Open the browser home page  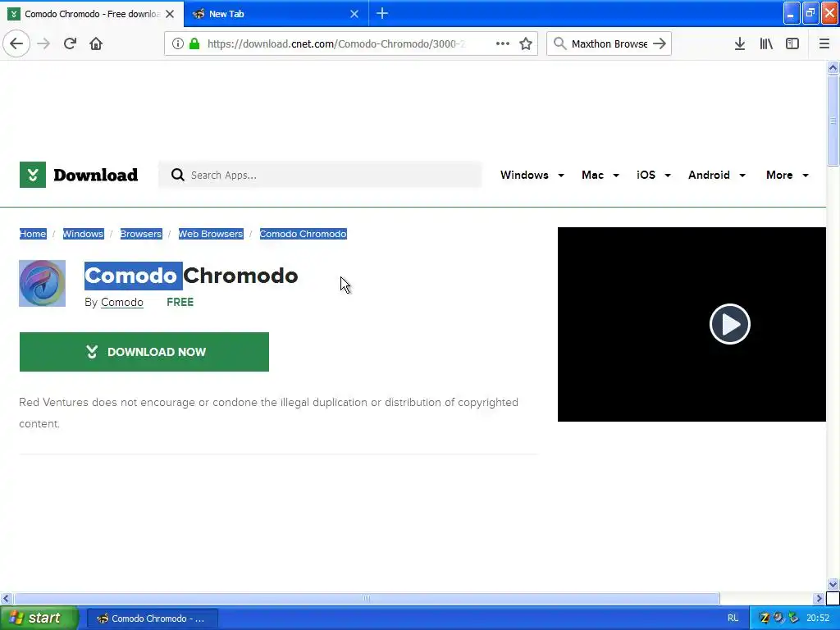pos(96,43)
